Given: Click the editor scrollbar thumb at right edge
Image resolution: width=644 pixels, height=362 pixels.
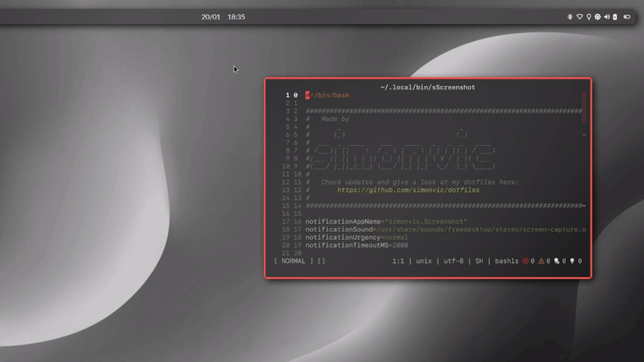Looking at the screenshot, I should [x=584, y=107].
